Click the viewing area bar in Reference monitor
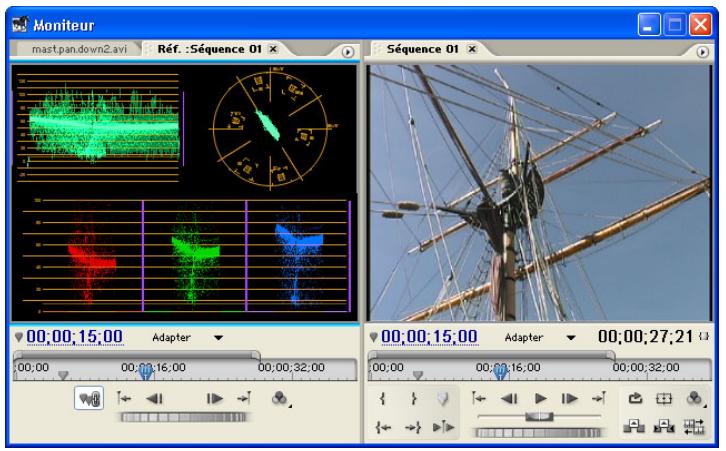The image size is (726, 451). tap(137, 356)
